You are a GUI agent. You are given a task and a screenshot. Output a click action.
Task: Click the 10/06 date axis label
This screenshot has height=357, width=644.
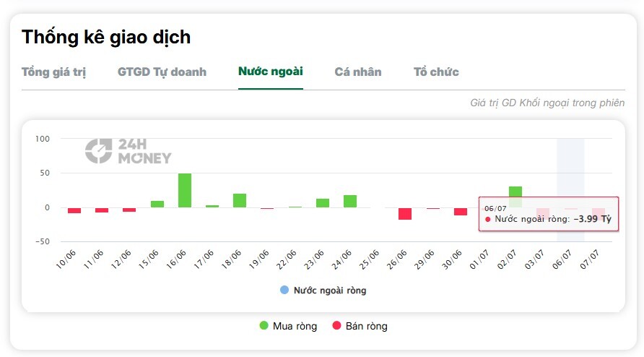(66, 259)
